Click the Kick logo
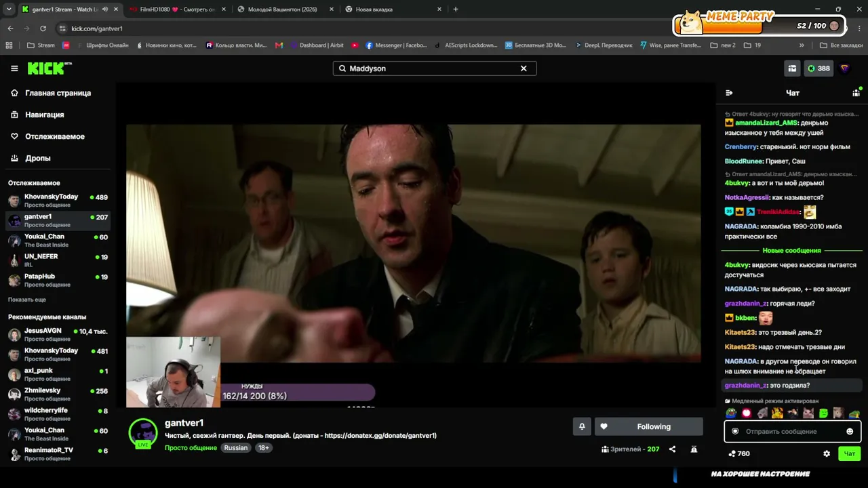868x488 pixels. coord(50,68)
